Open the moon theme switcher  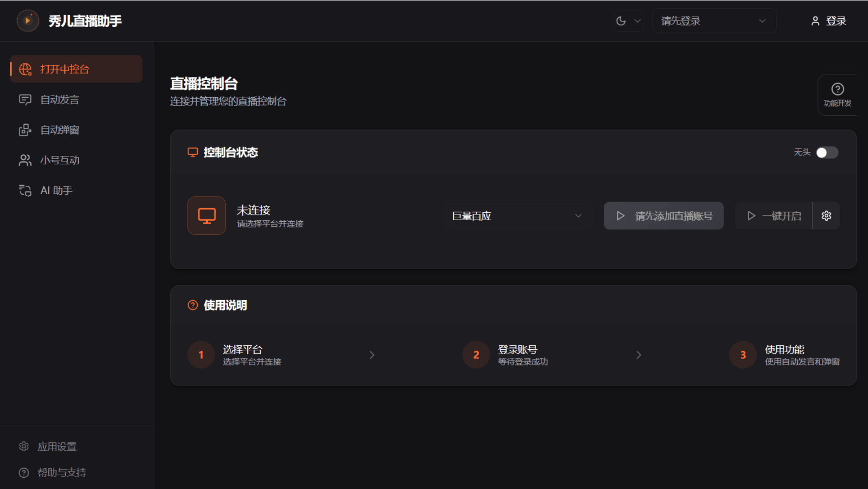coord(621,21)
